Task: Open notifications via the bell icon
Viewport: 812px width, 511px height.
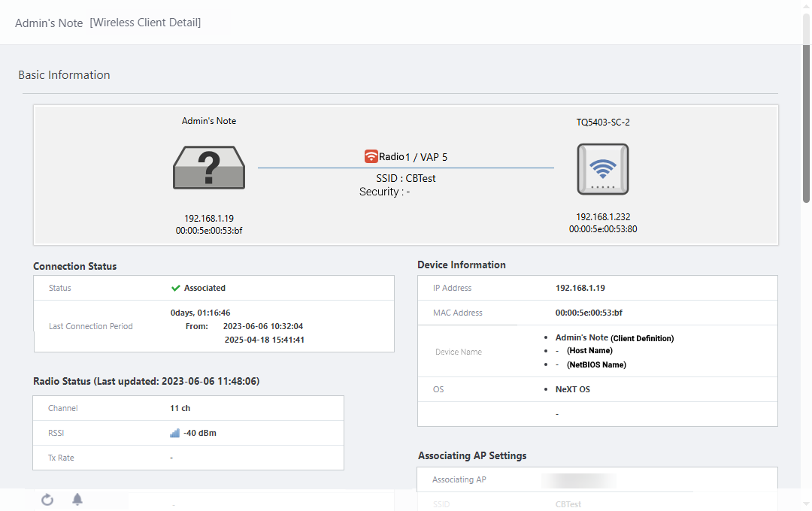Action: click(77, 500)
